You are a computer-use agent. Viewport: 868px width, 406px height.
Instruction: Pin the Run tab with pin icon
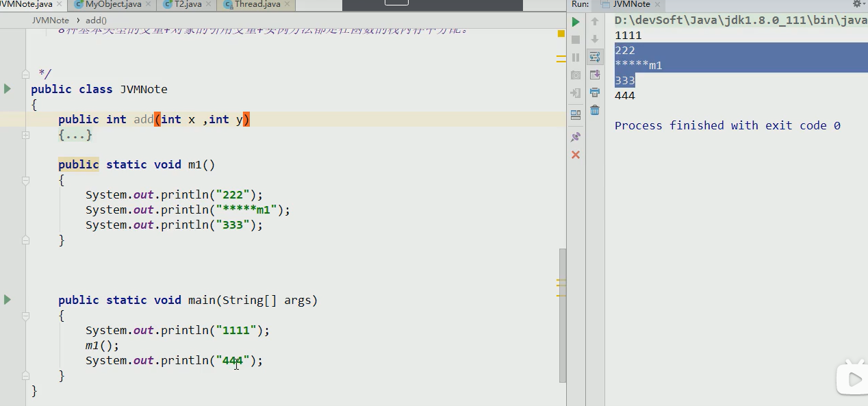coord(576,137)
